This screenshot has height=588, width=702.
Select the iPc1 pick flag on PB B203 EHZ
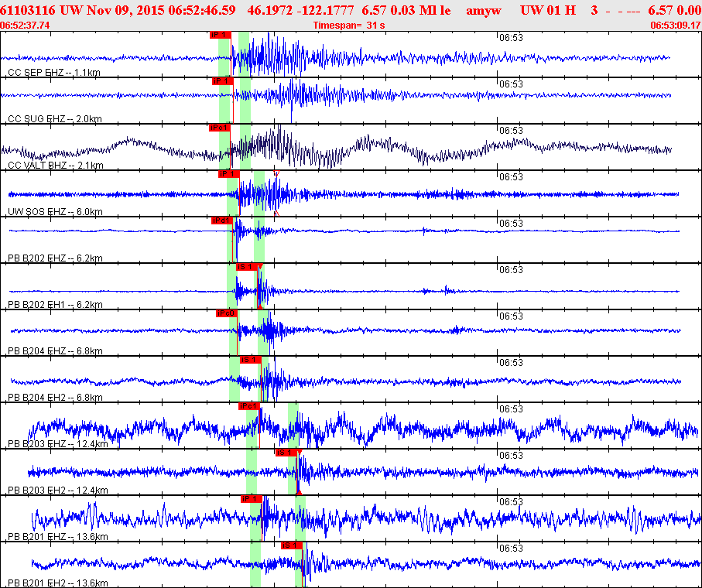[x=248, y=406]
